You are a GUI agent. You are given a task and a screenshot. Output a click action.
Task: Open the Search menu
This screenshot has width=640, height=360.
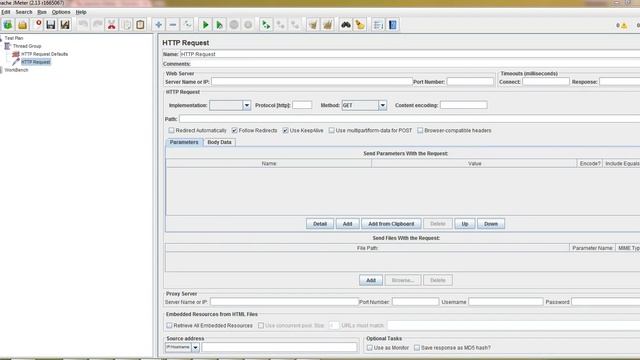click(24, 12)
